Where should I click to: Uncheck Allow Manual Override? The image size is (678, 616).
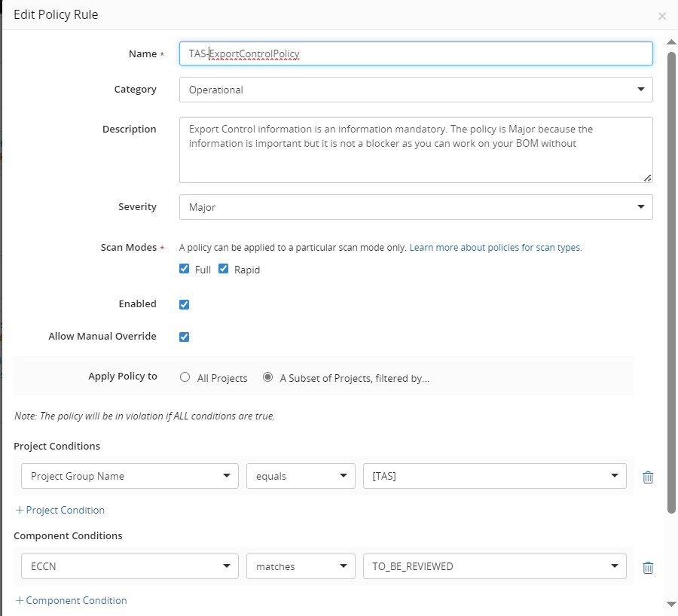point(185,337)
